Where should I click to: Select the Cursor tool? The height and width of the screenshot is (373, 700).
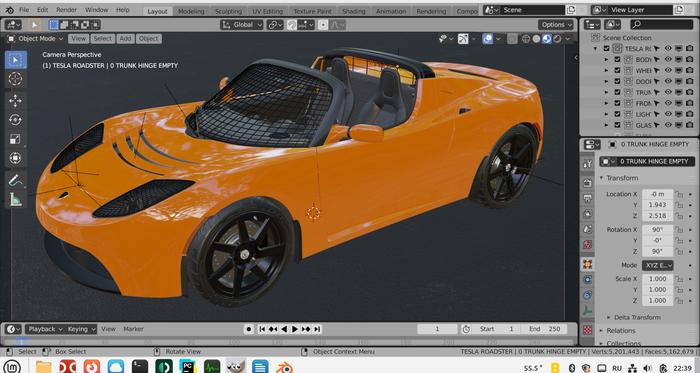(15, 79)
